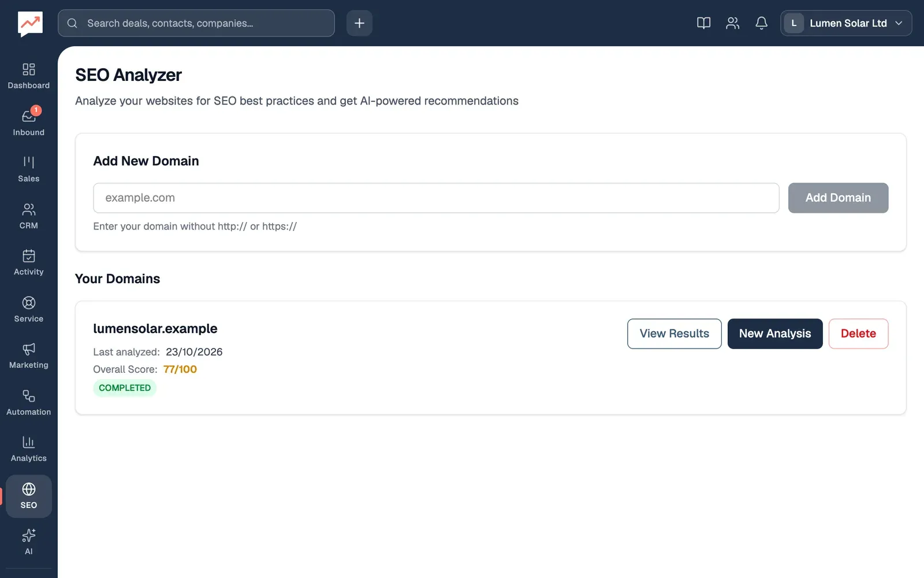Click the Add New Domain heading

coord(146,161)
